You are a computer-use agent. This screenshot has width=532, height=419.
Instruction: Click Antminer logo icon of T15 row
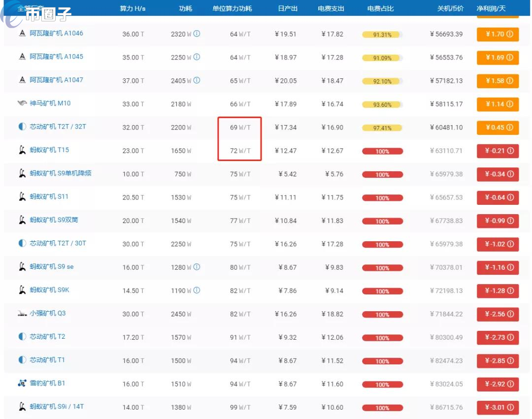(x=22, y=150)
